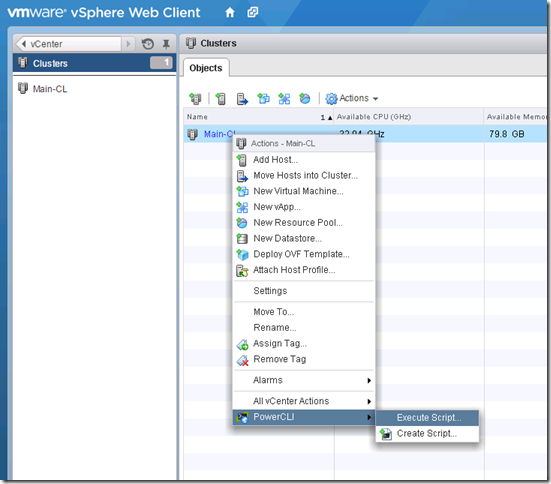This screenshot has height=484, width=551.
Task: Choose New Virtual Machine... menu item
Action: pyautogui.click(x=304, y=191)
